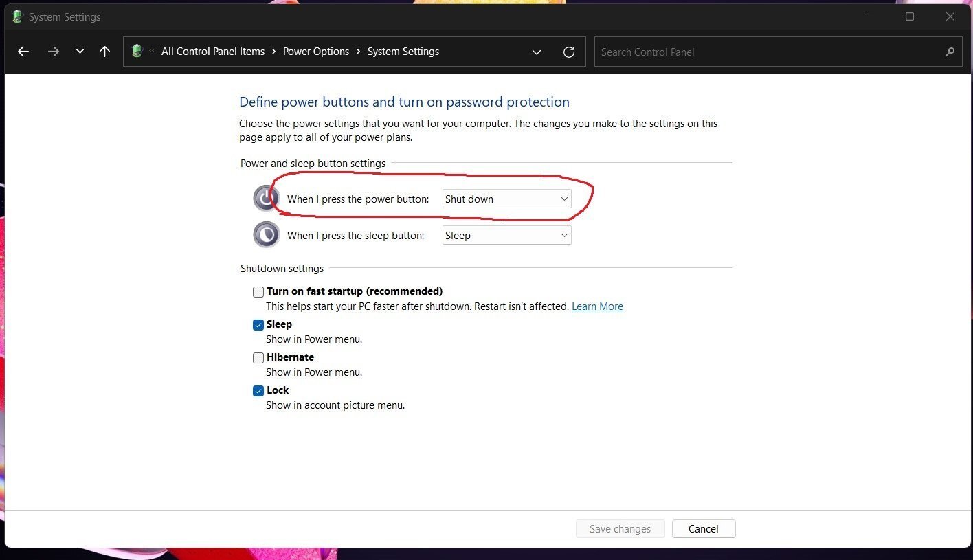Click the Cancel button
Screen dimensions: 973x560
click(x=703, y=528)
